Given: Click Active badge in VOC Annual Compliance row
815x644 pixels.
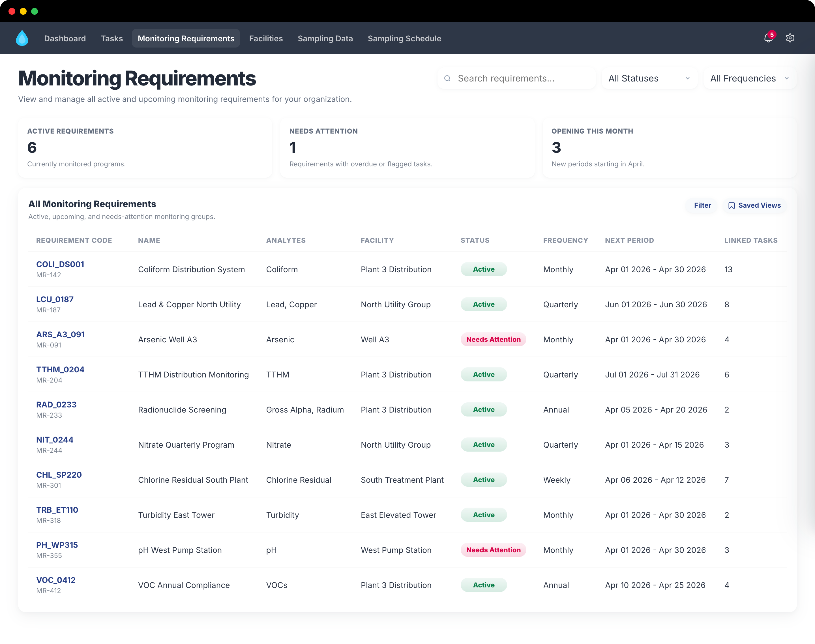Looking at the screenshot, I should point(484,585).
